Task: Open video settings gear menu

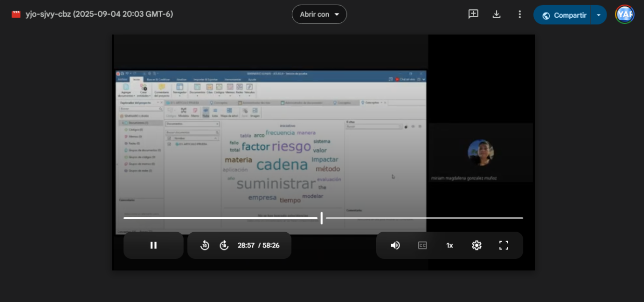Action: click(476, 245)
